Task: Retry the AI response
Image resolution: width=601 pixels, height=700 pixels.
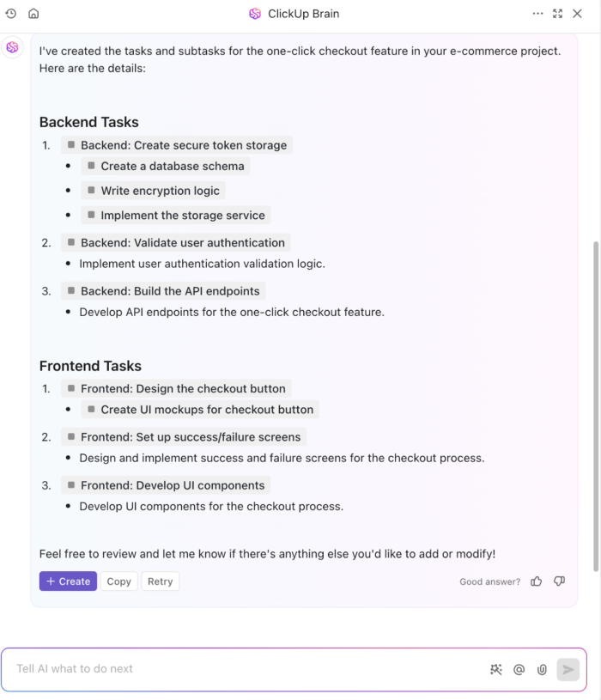Action: click(160, 581)
